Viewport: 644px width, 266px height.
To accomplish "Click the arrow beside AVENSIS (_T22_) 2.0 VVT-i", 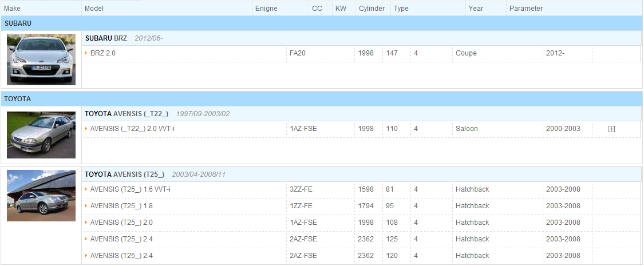I will pos(86,129).
